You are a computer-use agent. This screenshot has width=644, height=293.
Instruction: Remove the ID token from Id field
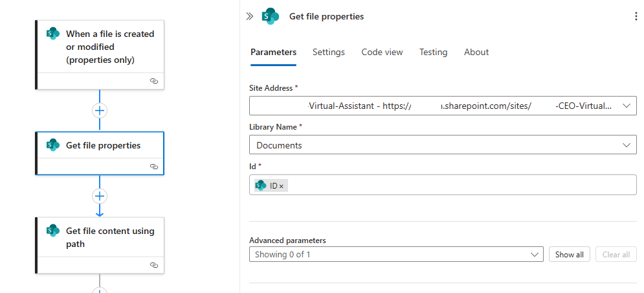pyautogui.click(x=282, y=186)
